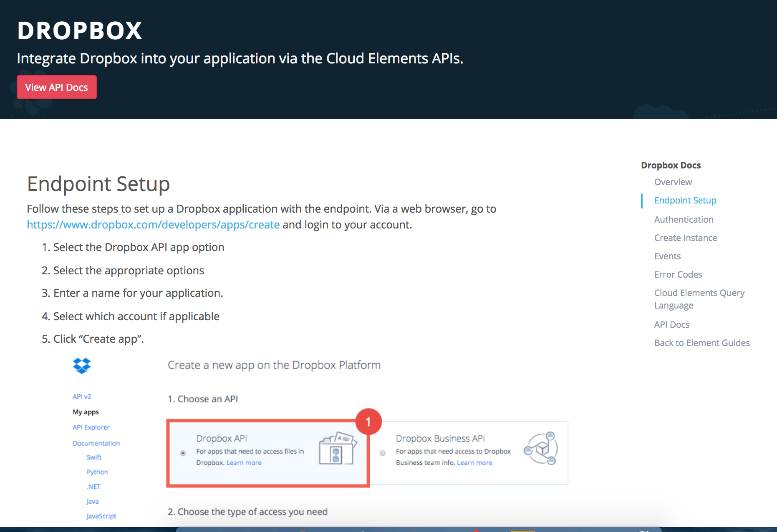Viewport: 777px width, 532px height.
Task: Click step 'Select the Dropbox API app option'
Action: click(x=139, y=247)
